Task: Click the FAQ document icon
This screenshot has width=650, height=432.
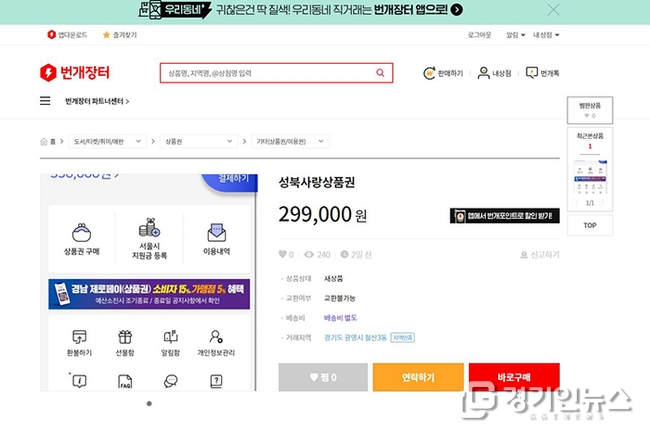Action: pos(125,381)
